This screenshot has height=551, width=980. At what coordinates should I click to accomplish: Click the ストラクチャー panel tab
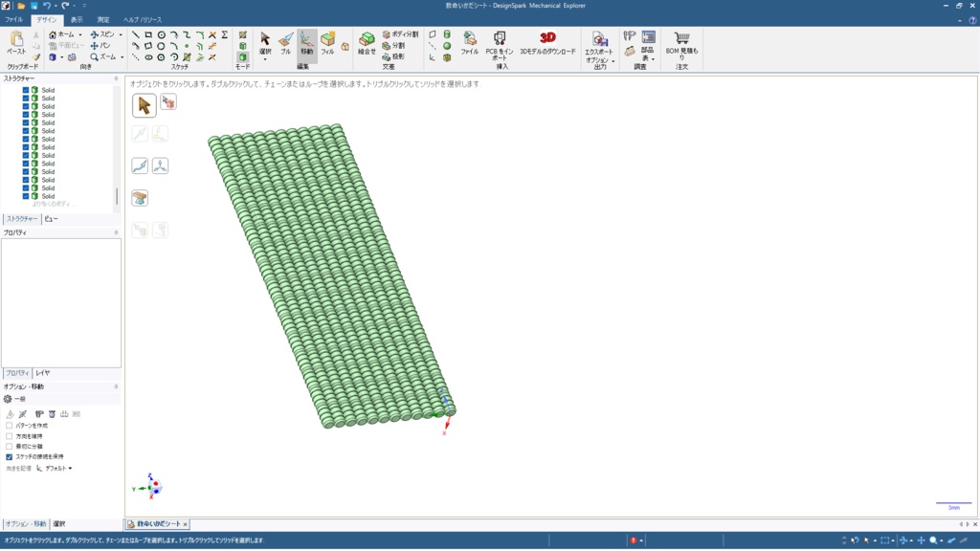point(22,219)
